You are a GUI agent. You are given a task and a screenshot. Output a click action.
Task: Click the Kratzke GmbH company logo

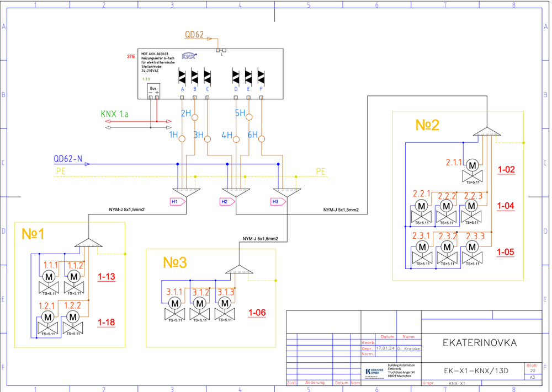coord(375,372)
